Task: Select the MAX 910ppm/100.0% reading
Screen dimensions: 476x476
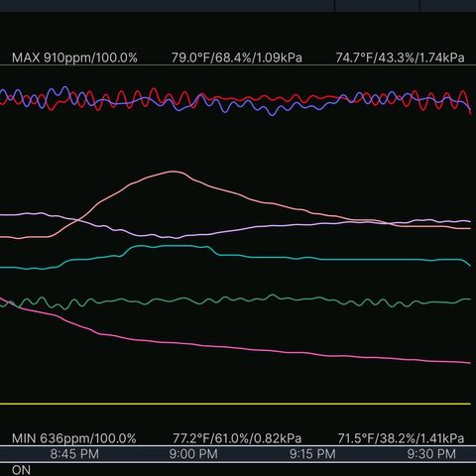Action: (x=74, y=58)
